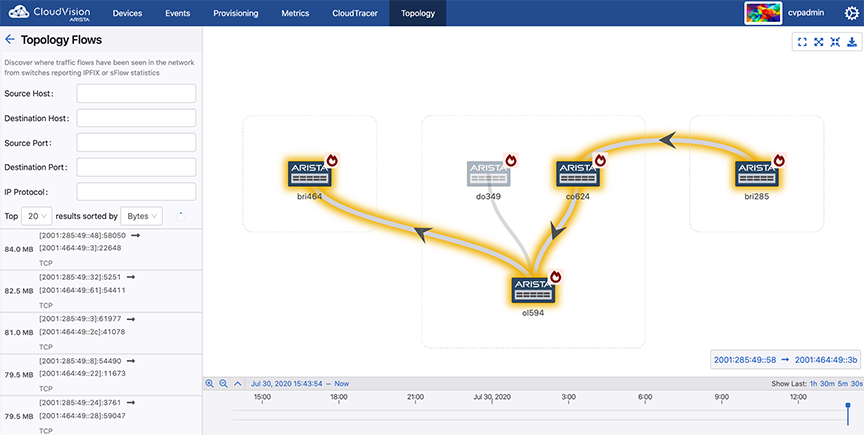Click the cvpadmin username
The image size is (864, 435).
(806, 13)
